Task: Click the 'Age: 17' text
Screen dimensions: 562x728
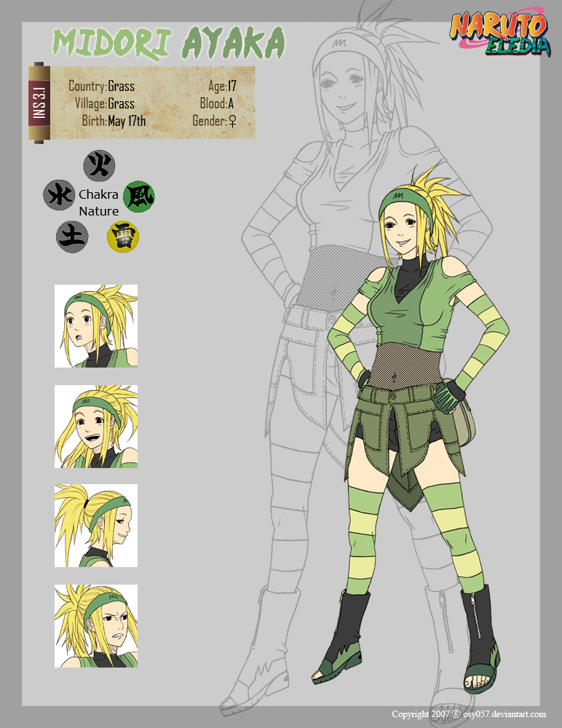Action: (x=222, y=86)
